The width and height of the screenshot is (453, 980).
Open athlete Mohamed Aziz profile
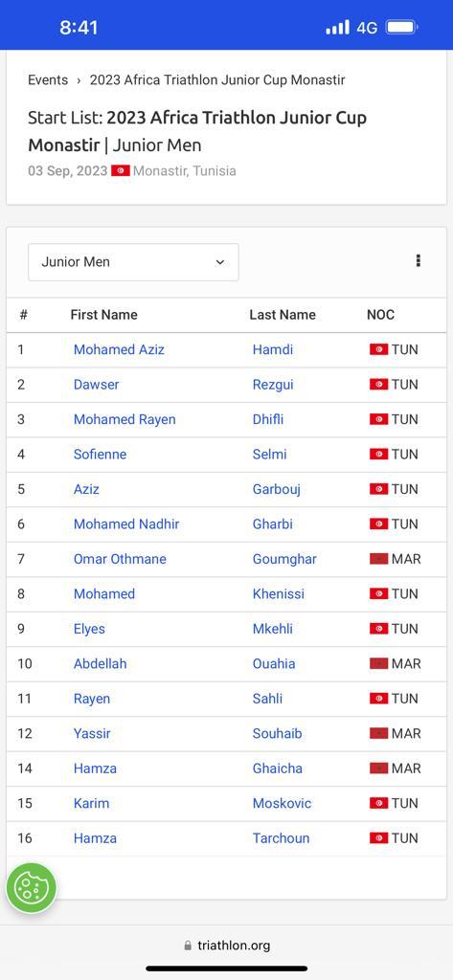119,349
